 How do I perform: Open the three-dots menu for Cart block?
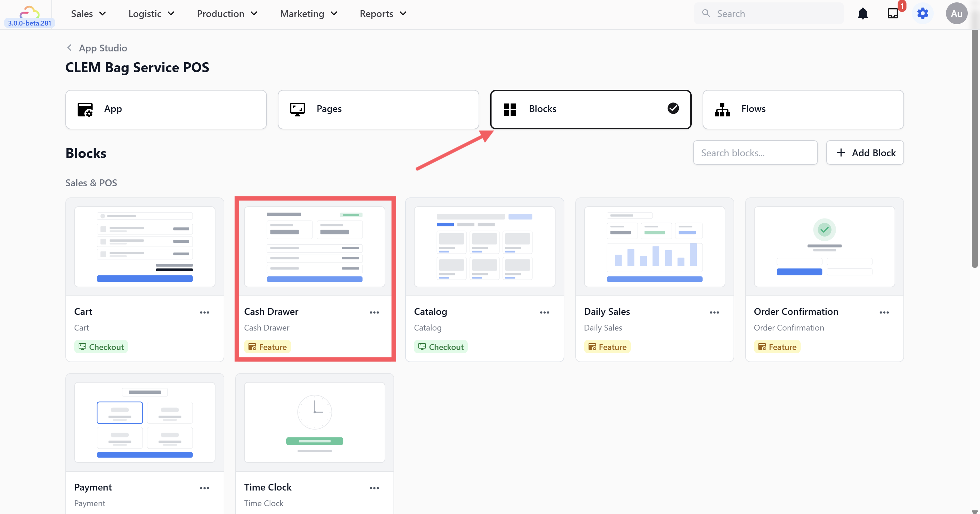point(204,312)
